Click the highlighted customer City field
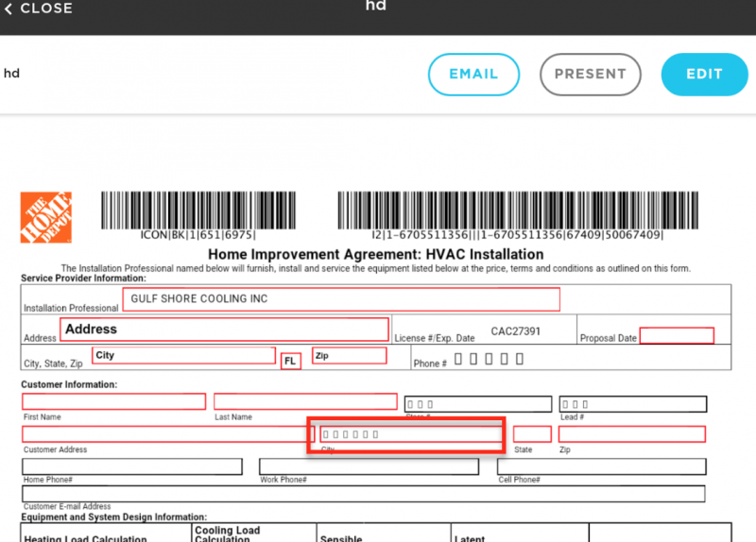This screenshot has height=542, width=756. point(407,435)
